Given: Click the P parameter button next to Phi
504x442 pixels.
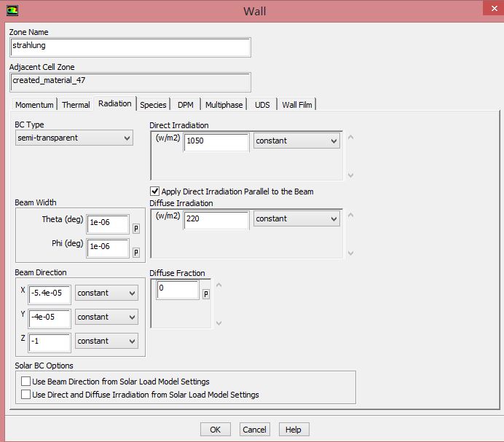Looking at the screenshot, I should tap(135, 252).
